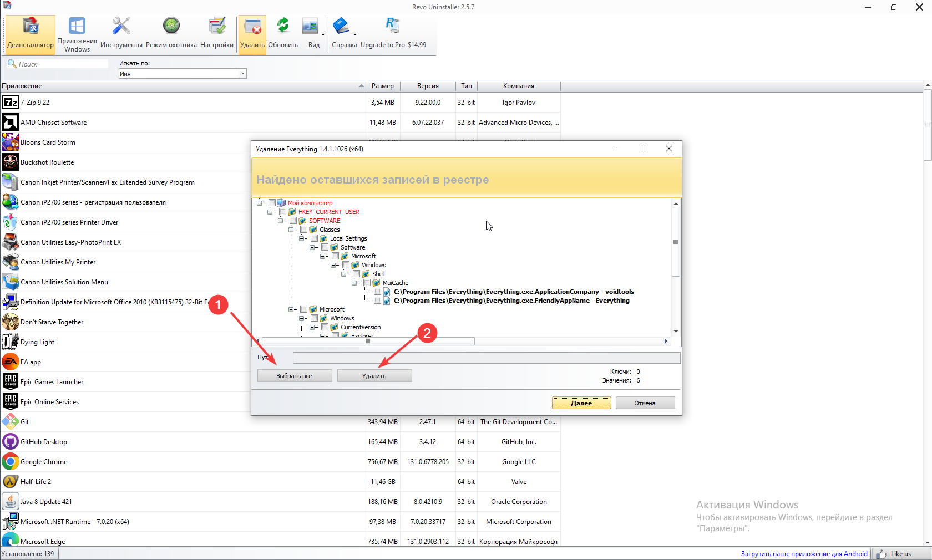Open Настройки in the toolbar
Viewport: 932px width, 560px height.
pyautogui.click(x=217, y=34)
